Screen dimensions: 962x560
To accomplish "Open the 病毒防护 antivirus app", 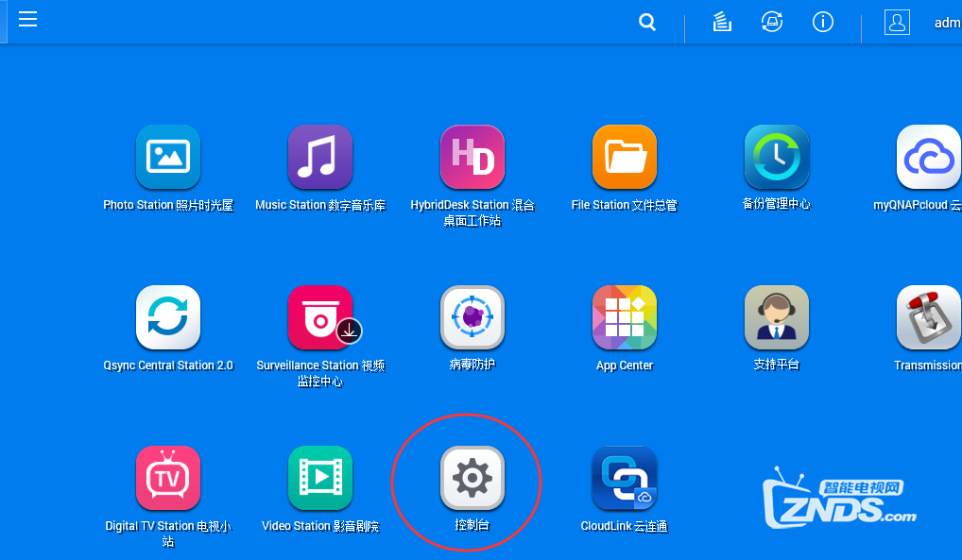I will 472,317.
